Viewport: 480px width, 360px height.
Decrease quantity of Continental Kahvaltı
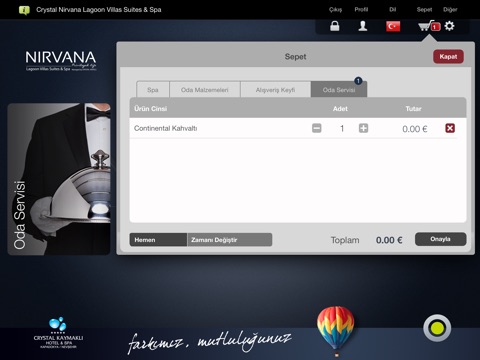317,128
